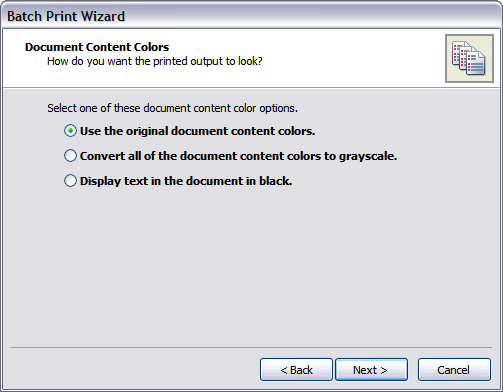Click the divider line beneath the white header
This screenshot has width=503, height=392.
coord(251,88)
